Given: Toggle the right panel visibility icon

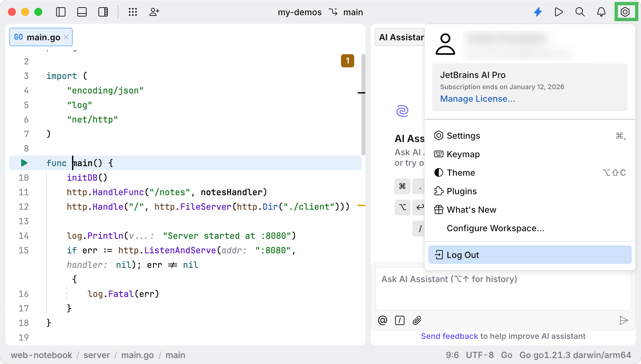Looking at the screenshot, I should [x=103, y=12].
